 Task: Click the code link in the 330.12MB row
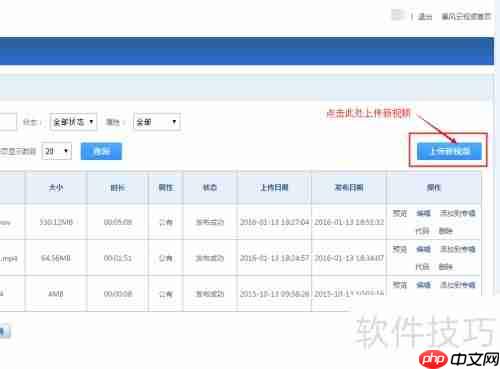(422, 231)
